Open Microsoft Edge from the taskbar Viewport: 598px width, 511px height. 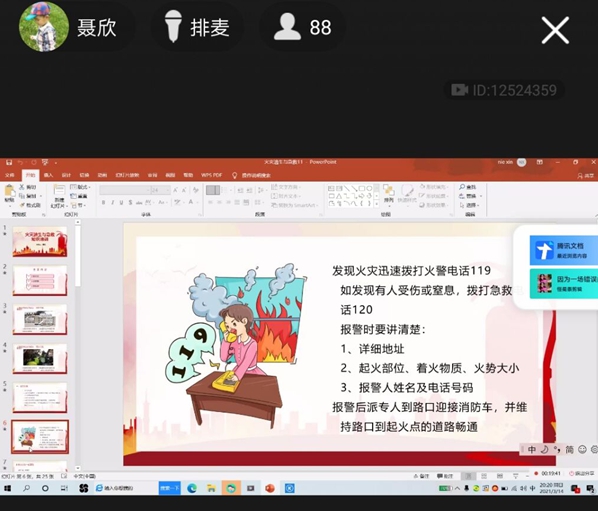click(192, 488)
